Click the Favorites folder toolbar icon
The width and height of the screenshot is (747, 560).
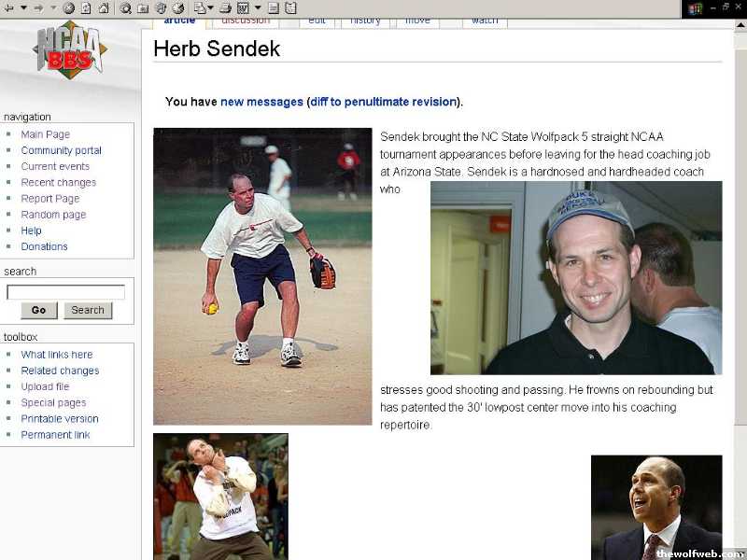point(143,8)
